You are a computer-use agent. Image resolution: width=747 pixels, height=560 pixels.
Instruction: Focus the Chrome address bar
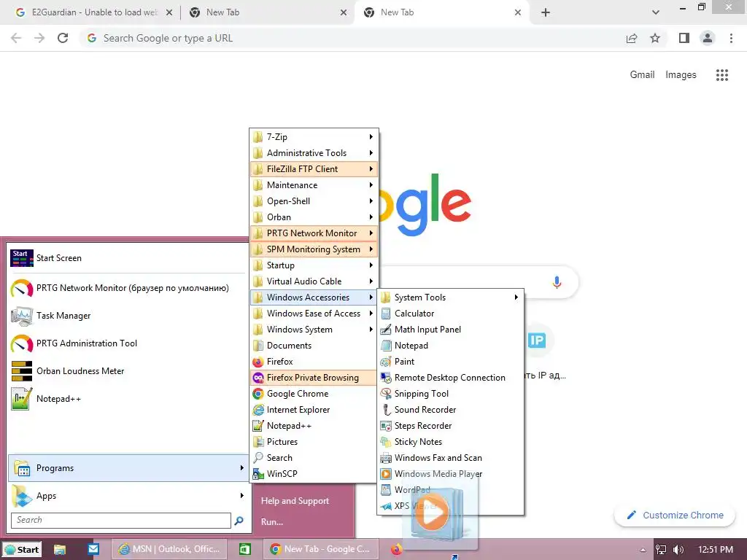tap(352, 38)
